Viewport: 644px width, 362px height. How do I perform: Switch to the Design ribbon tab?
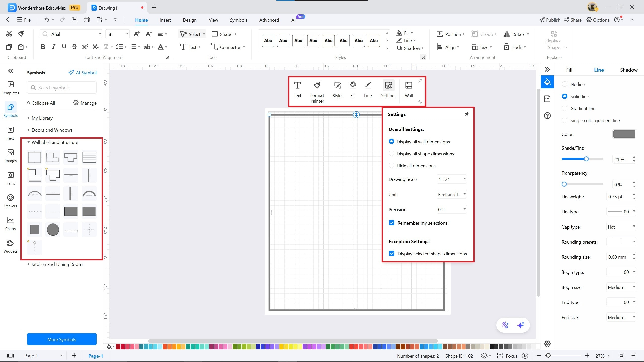click(190, 20)
